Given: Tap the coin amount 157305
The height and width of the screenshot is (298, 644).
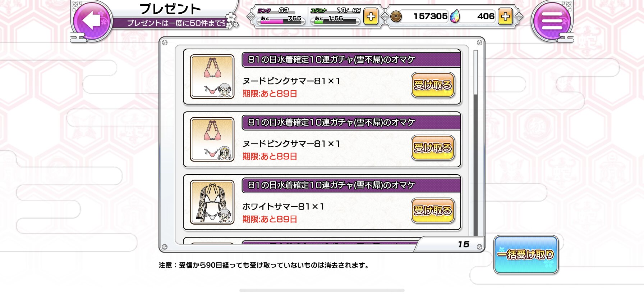Looking at the screenshot, I should [x=430, y=16].
